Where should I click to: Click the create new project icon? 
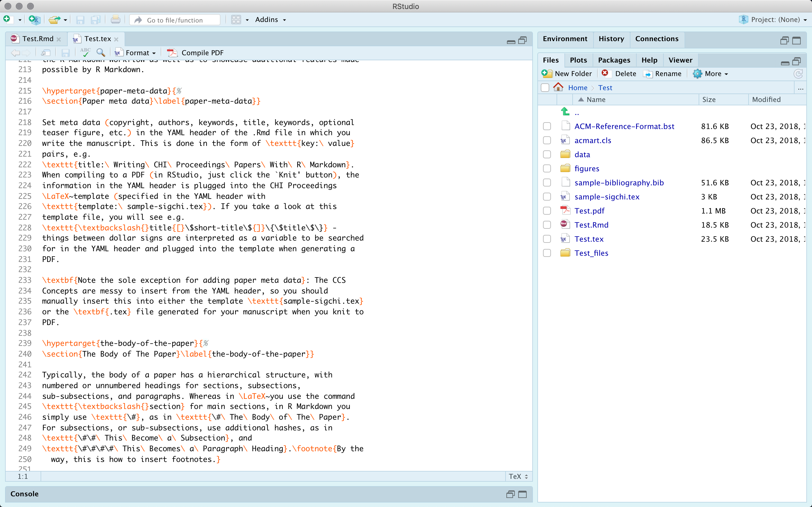click(35, 20)
